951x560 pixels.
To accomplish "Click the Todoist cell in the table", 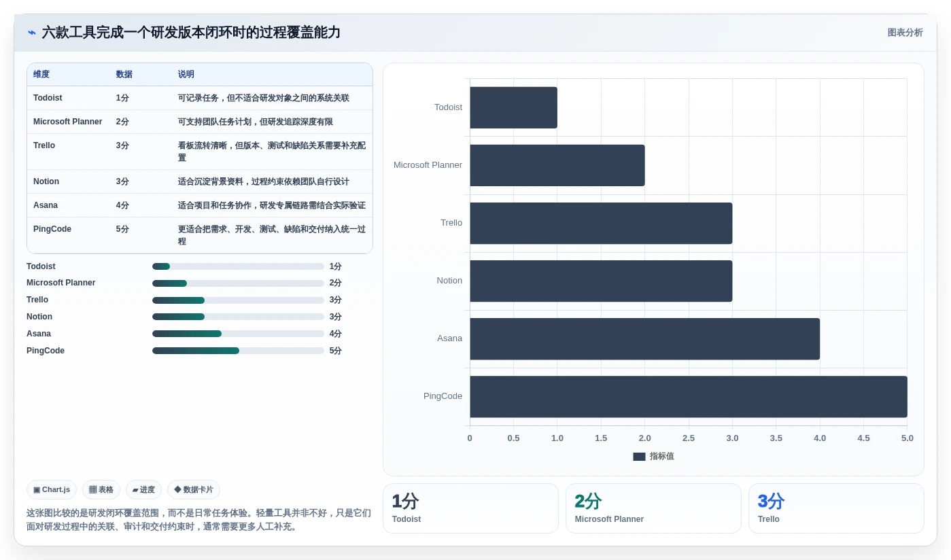I will pyautogui.click(x=48, y=98).
